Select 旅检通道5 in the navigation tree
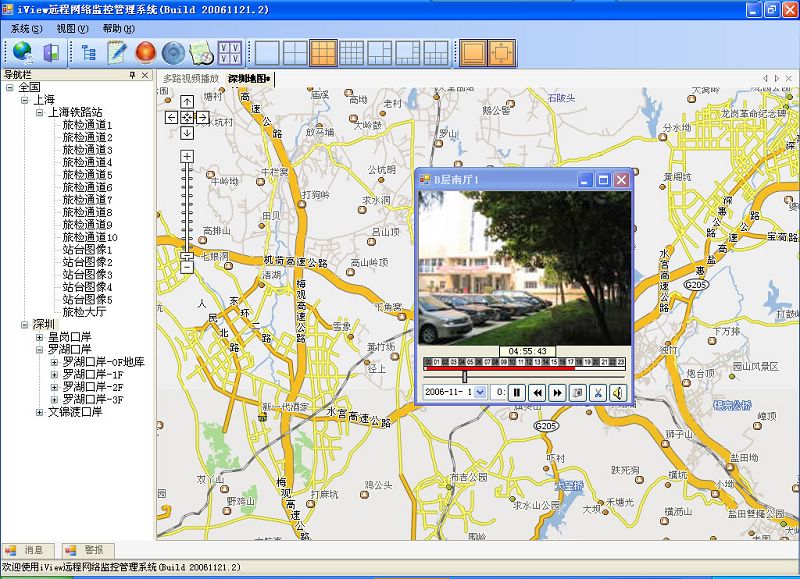Viewport: 800px width, 579px height. 88,175
